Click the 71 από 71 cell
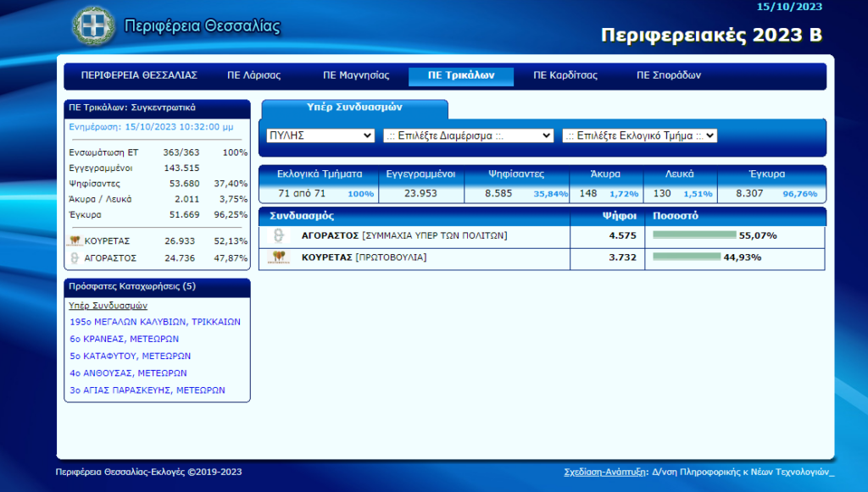Screen dimensions: 868x492 [302, 193]
